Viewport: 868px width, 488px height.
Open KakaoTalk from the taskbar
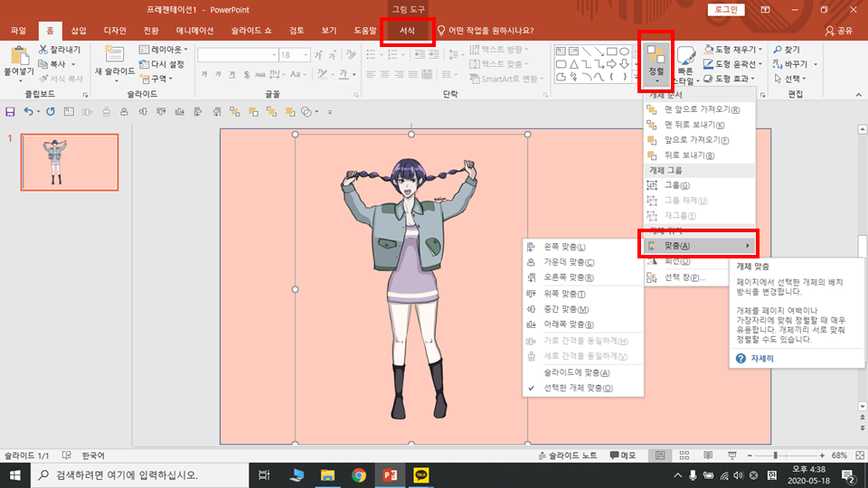420,475
